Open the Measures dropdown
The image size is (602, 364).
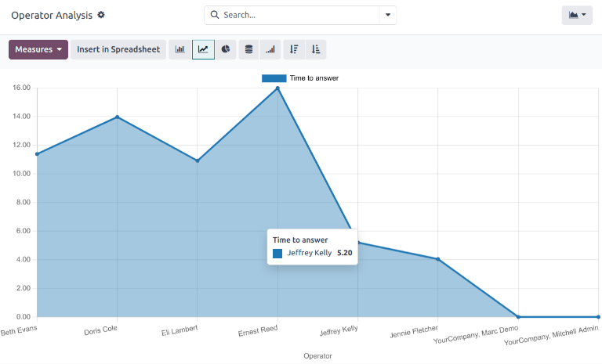pyautogui.click(x=38, y=49)
